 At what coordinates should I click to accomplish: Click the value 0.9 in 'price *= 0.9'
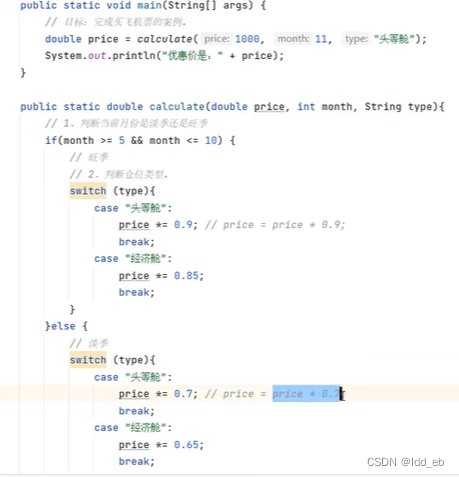(183, 225)
